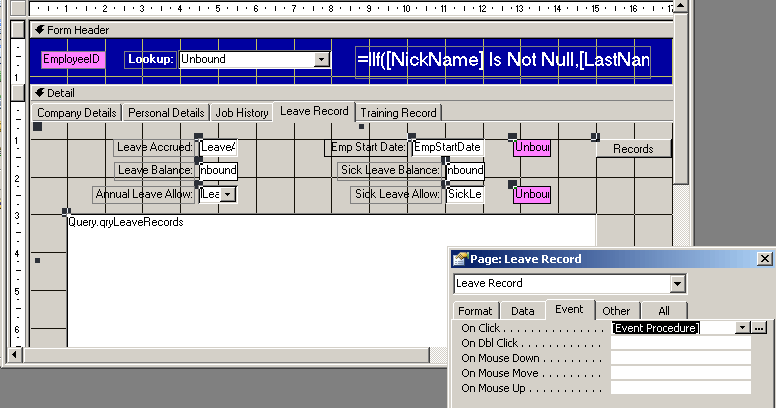Click the On Click builder ellipsis button

coord(759,328)
